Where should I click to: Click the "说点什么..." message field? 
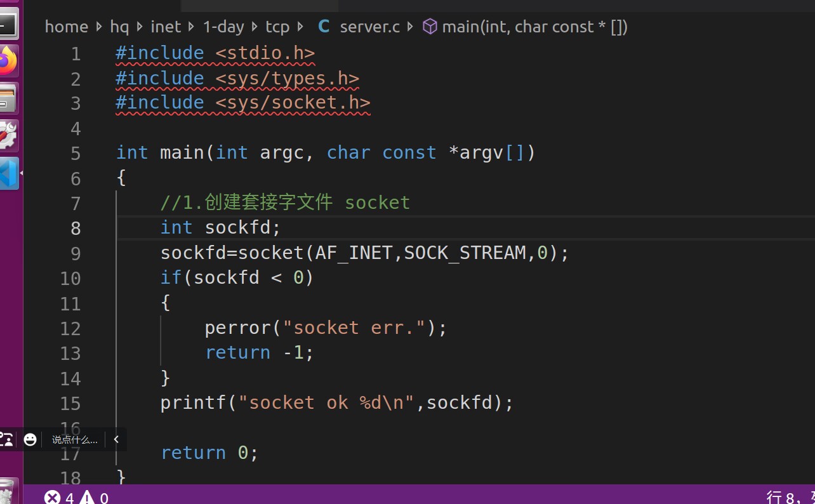point(74,439)
